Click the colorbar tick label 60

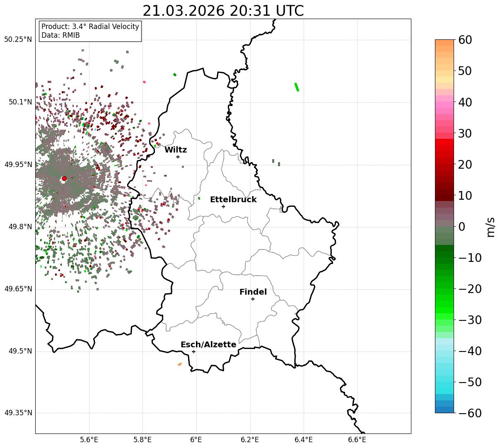pyautogui.click(x=466, y=40)
